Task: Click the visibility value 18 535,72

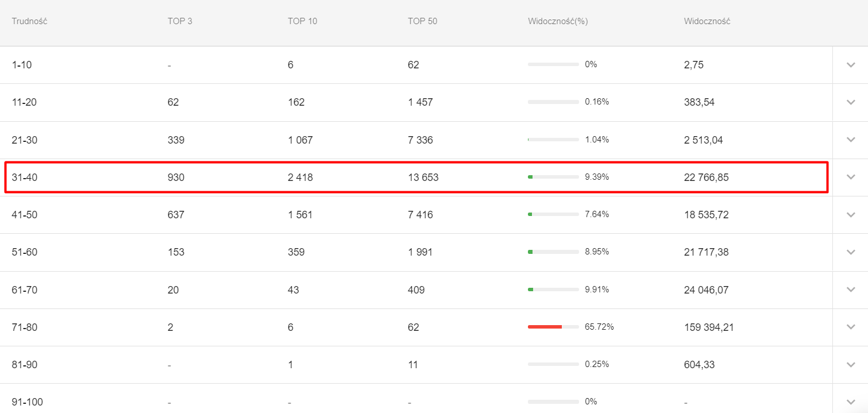Action: (707, 215)
